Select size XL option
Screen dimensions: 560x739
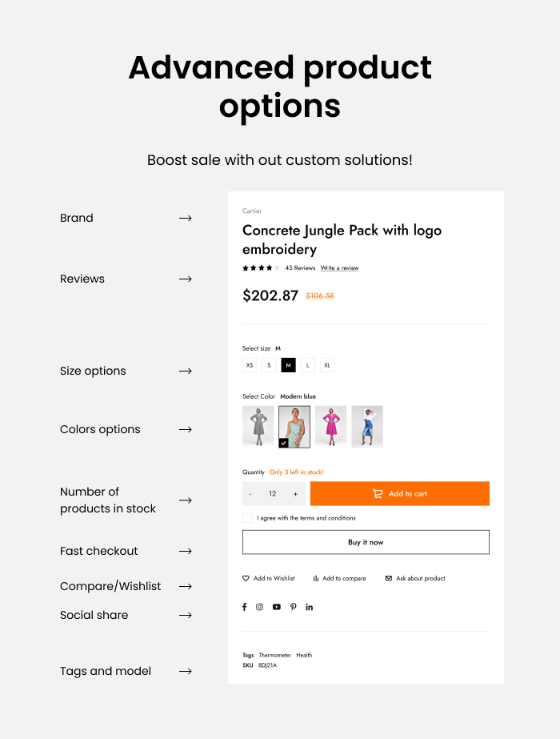click(x=327, y=365)
